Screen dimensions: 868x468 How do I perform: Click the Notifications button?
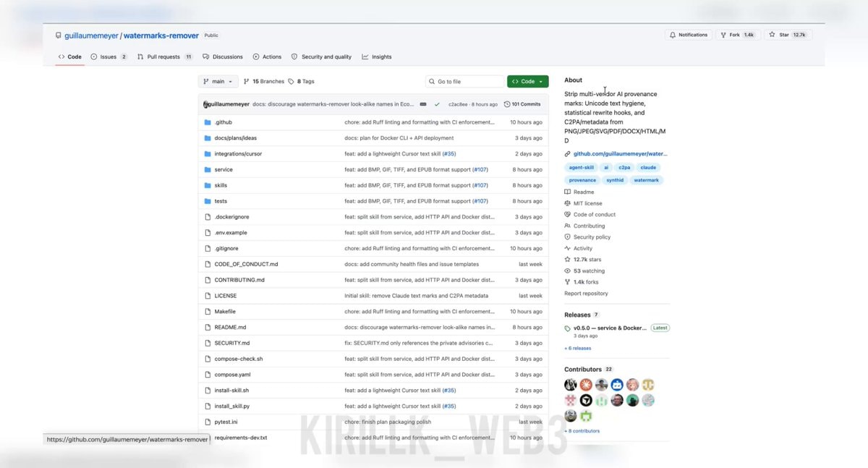[689, 35]
